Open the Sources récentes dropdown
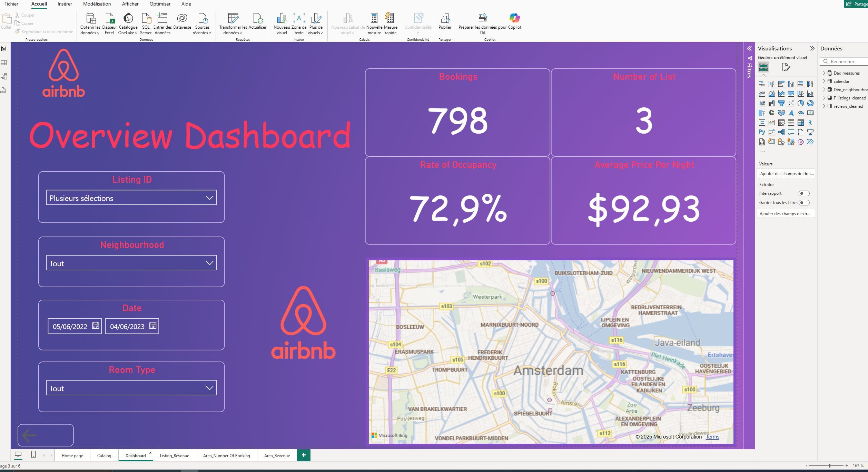 tap(202, 24)
